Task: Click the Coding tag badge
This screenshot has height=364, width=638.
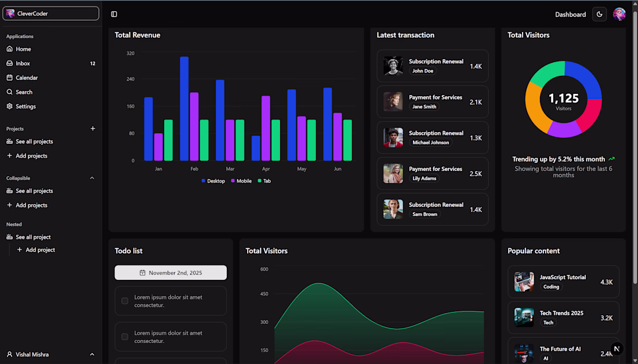Action: (x=551, y=287)
